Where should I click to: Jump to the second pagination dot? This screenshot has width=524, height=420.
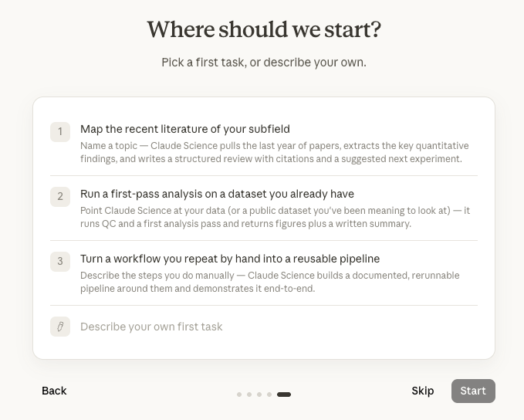(x=249, y=395)
